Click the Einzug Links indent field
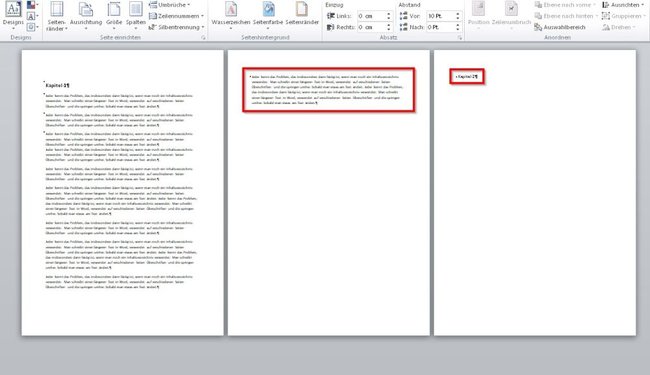Screen dimensions: 650x375 [x=371, y=16]
